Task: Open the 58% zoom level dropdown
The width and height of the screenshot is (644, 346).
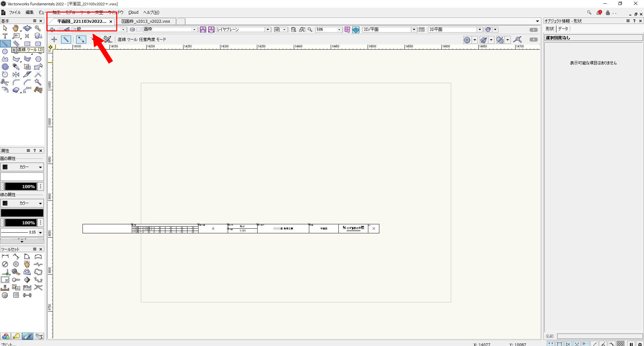Action: point(328,30)
